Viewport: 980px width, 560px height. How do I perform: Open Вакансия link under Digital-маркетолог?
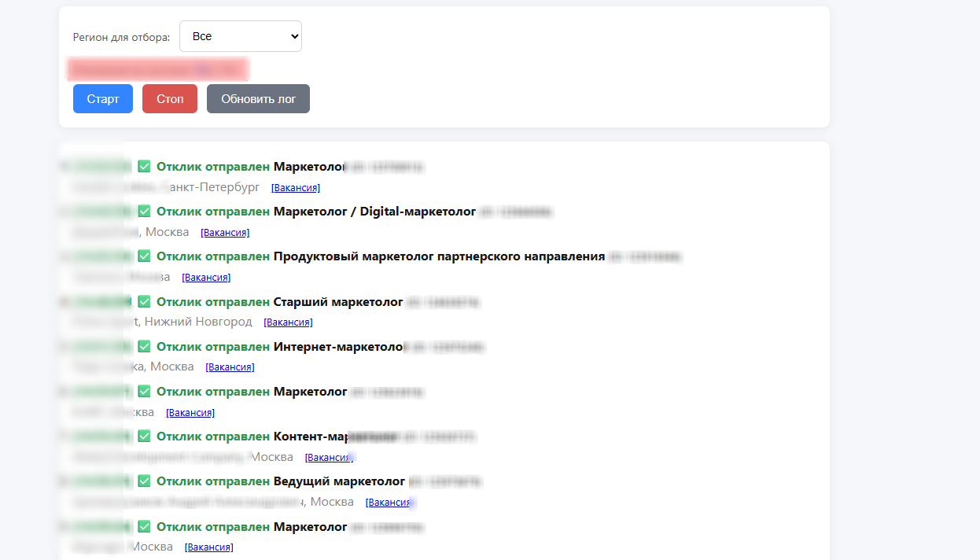pos(225,233)
